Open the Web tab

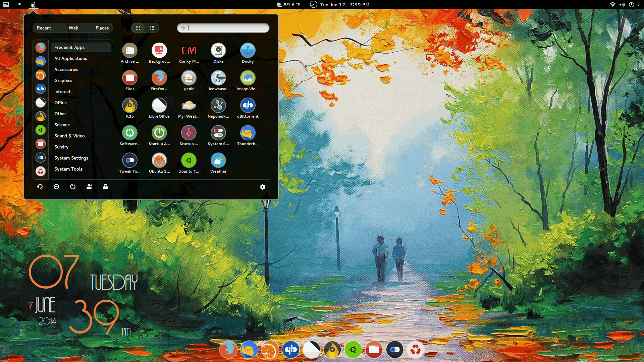[73, 28]
